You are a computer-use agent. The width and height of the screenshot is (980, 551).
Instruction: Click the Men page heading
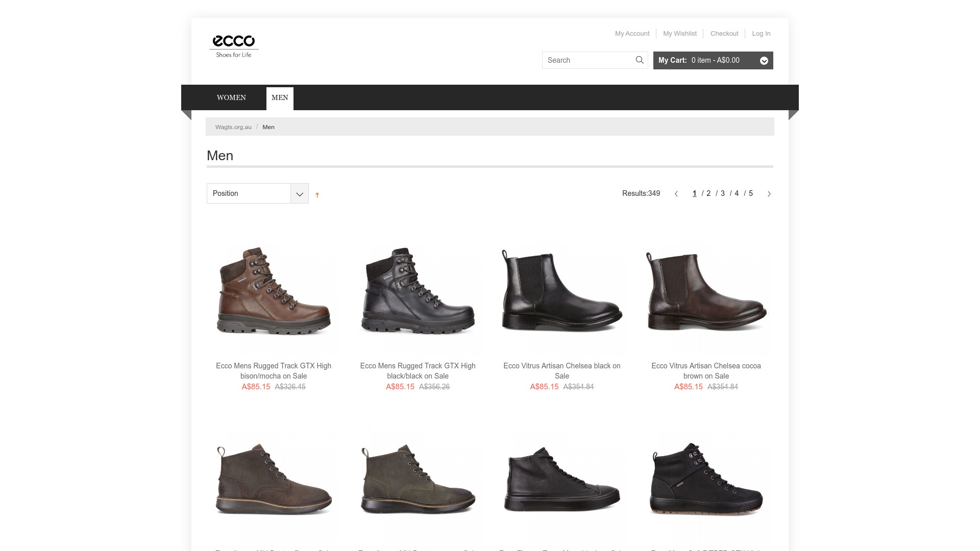[220, 156]
